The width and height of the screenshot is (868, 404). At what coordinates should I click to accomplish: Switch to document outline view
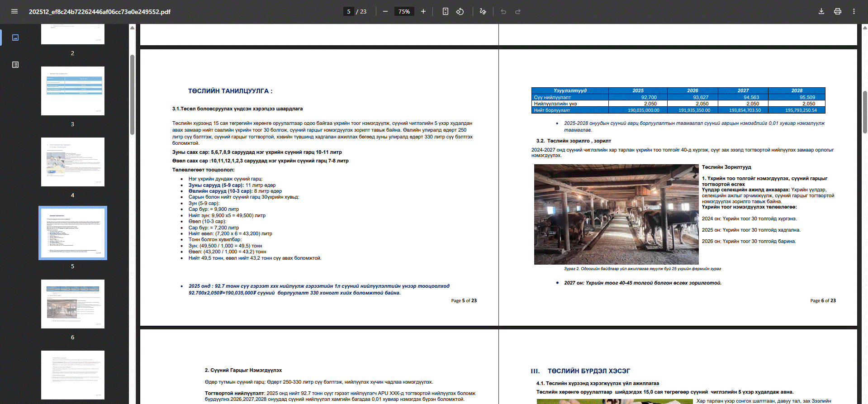coord(15,65)
